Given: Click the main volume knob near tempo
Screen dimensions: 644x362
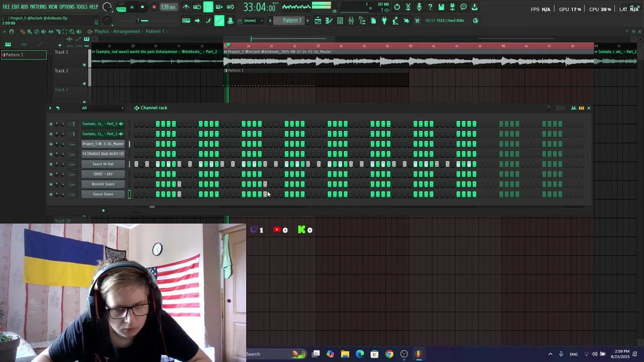Looking at the screenshot, I should click(x=107, y=7).
